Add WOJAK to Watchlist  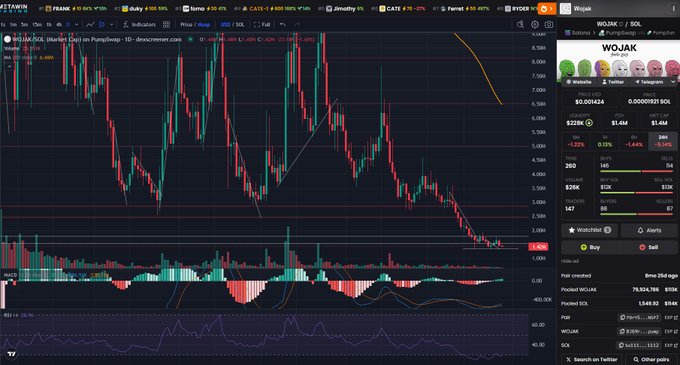[x=590, y=230]
